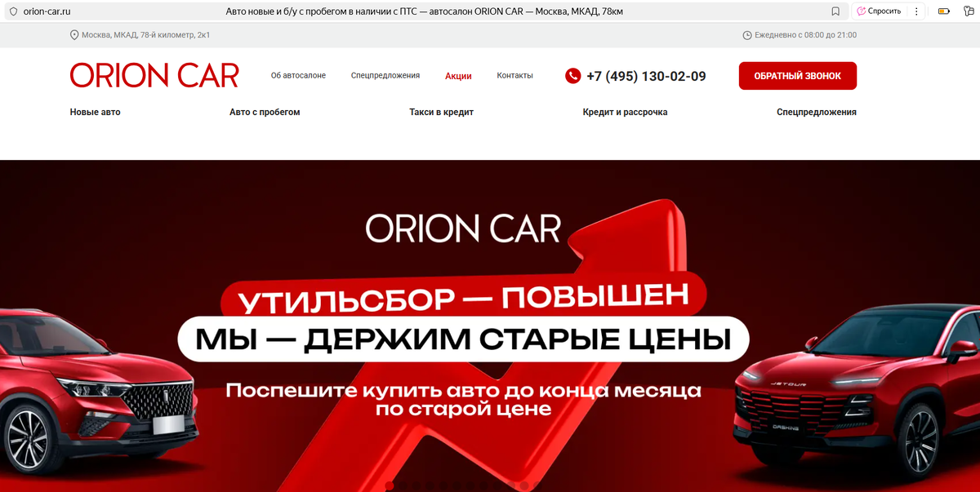This screenshot has height=492, width=980.
Task: Click the site security shield icon
Action: pyautogui.click(x=12, y=11)
